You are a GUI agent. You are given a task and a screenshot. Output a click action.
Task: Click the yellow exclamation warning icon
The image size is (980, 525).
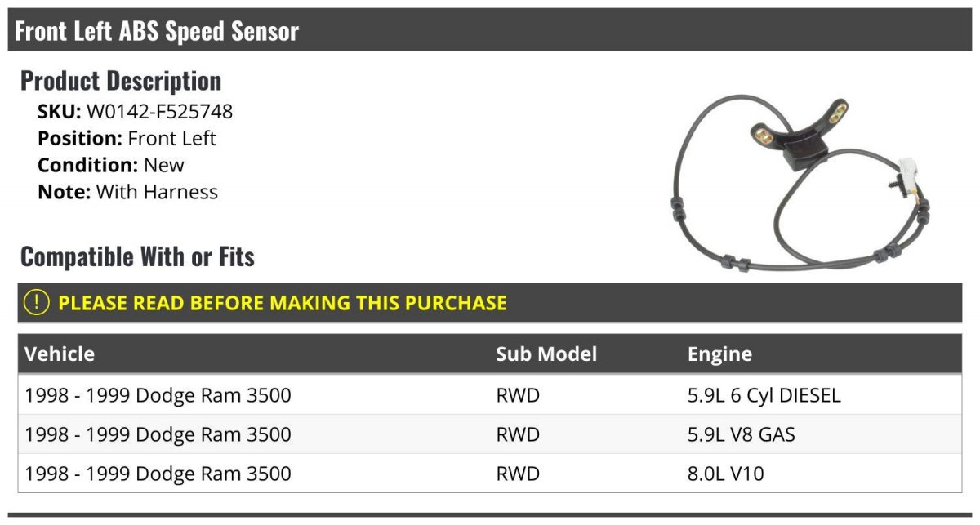tap(36, 303)
